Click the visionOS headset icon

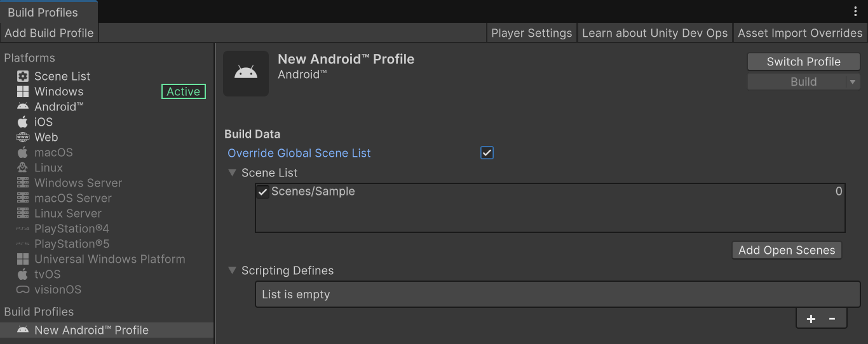[x=23, y=289]
